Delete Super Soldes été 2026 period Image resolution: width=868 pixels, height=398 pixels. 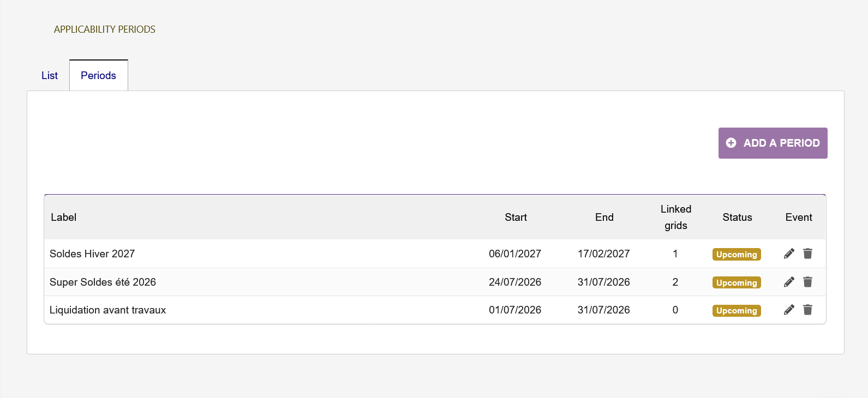[x=808, y=282]
